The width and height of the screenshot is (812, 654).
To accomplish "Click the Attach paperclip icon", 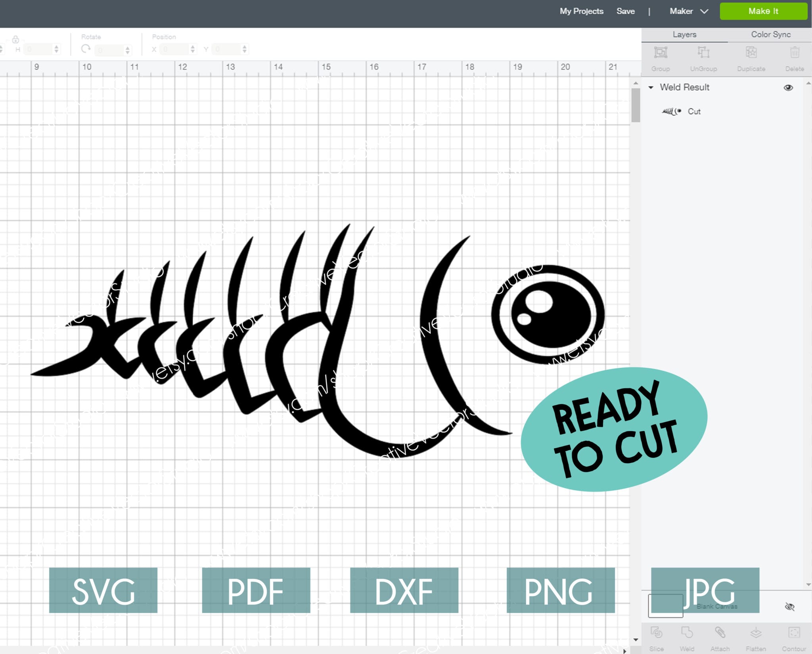I will click(720, 633).
